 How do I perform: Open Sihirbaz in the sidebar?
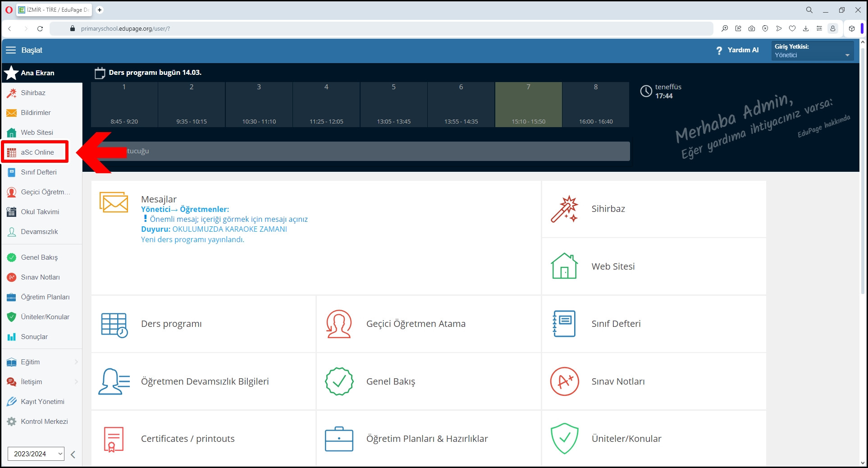(42, 93)
